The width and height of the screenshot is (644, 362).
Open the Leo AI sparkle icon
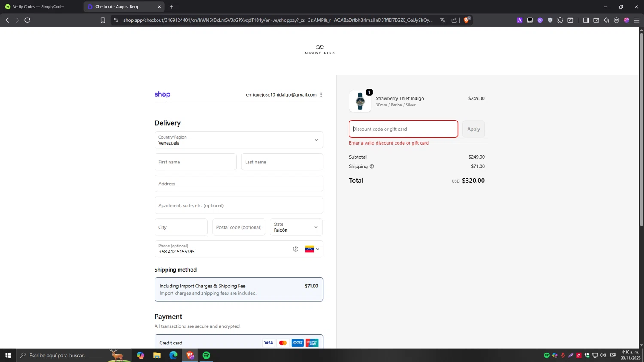(x=606, y=20)
